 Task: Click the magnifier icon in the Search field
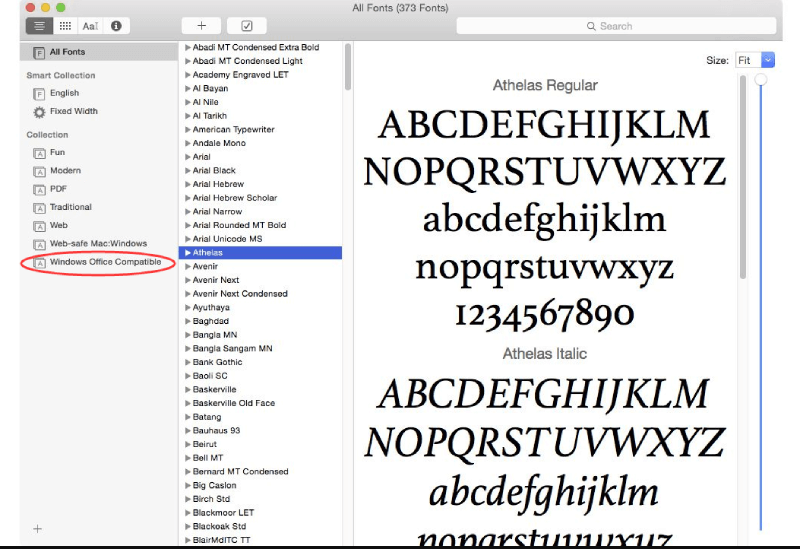591,26
